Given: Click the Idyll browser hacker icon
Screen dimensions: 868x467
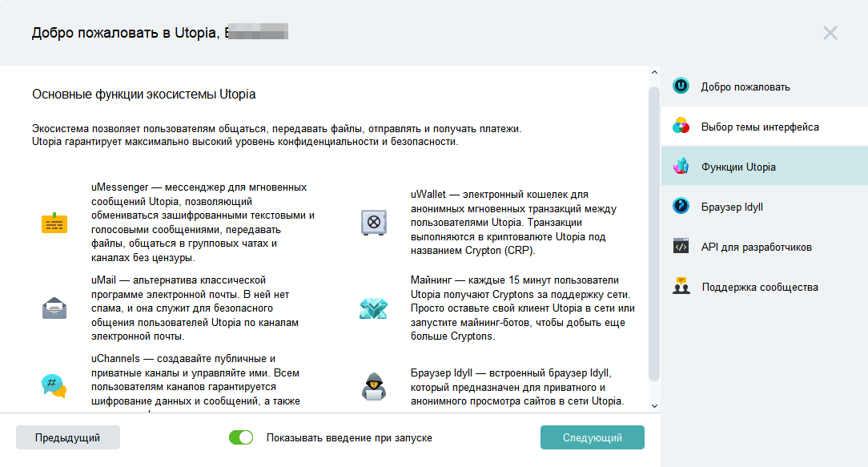Looking at the screenshot, I should click(373, 386).
